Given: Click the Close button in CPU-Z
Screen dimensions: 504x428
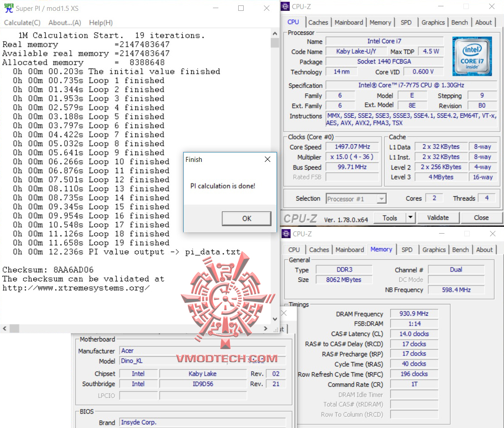Looking at the screenshot, I should tap(481, 218).
